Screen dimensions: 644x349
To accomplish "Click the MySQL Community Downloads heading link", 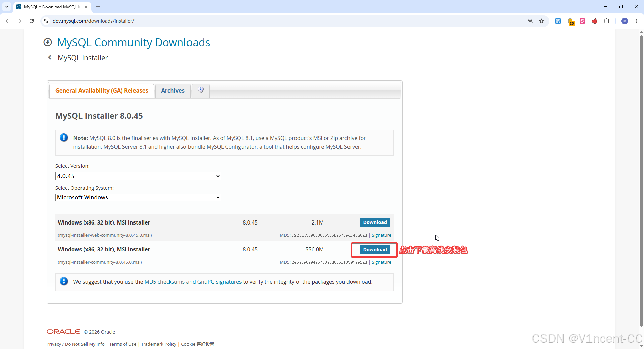I will 133,42.
